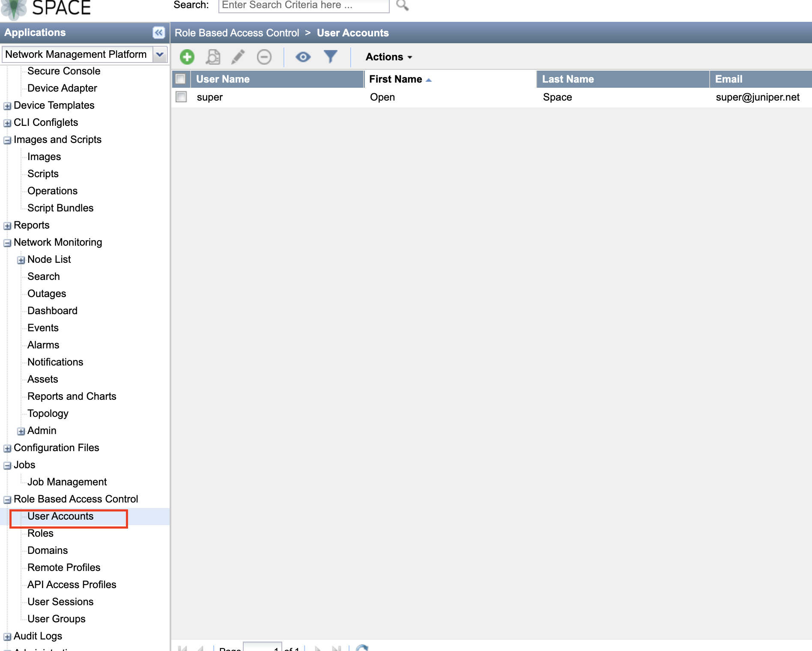Select Device Adapter in the tree
This screenshot has width=812, height=651.
(62, 88)
